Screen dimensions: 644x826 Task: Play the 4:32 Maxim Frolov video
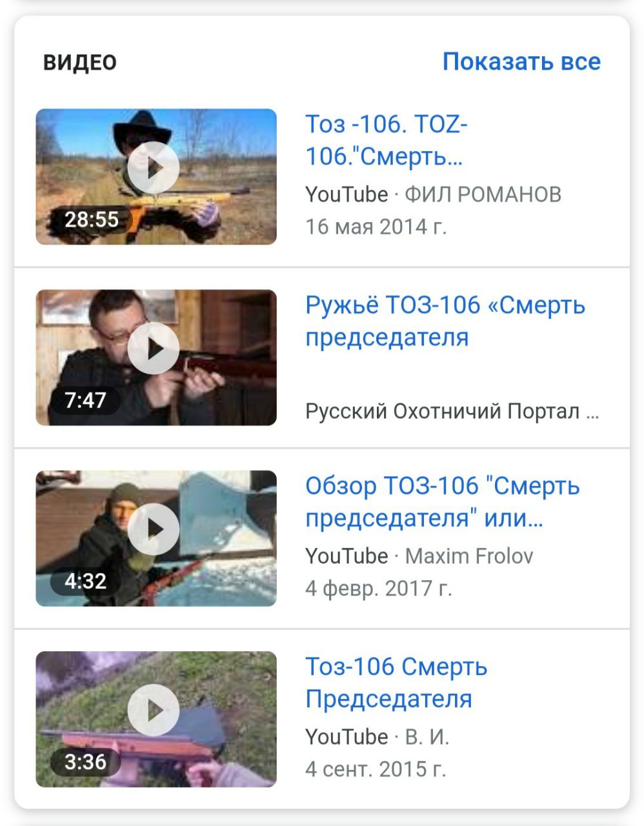pos(154,529)
